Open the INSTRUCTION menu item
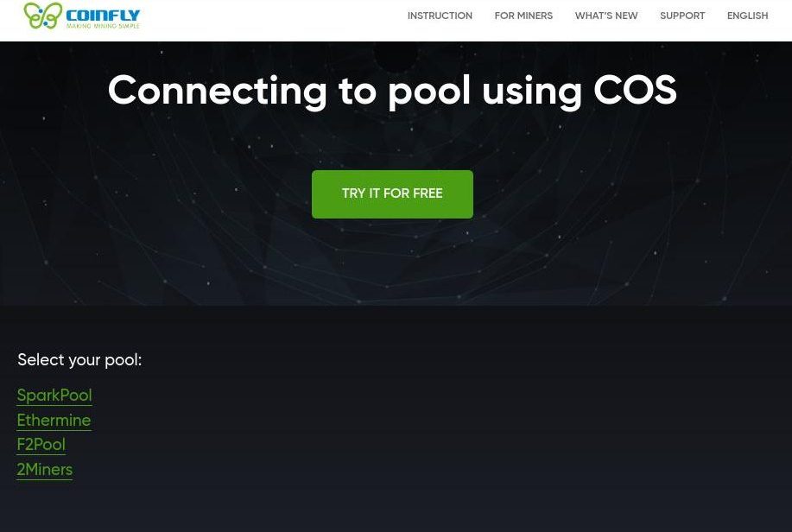This screenshot has height=532, width=792. click(440, 16)
